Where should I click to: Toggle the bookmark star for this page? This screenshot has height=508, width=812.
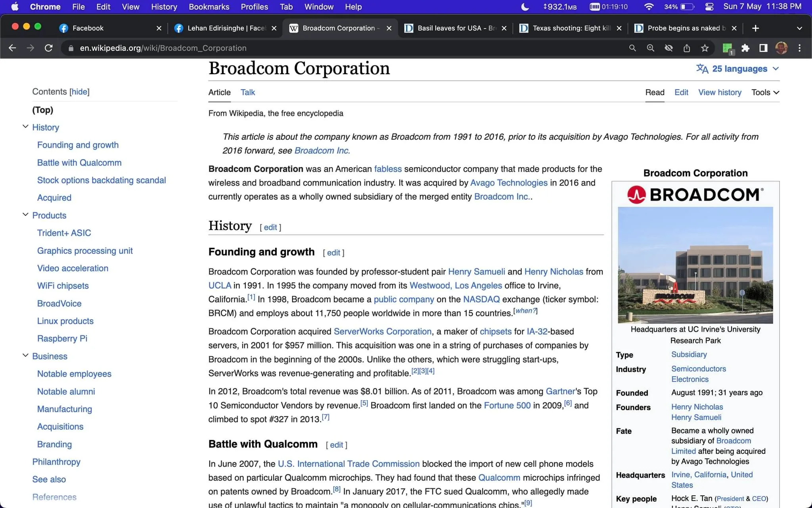coord(705,48)
